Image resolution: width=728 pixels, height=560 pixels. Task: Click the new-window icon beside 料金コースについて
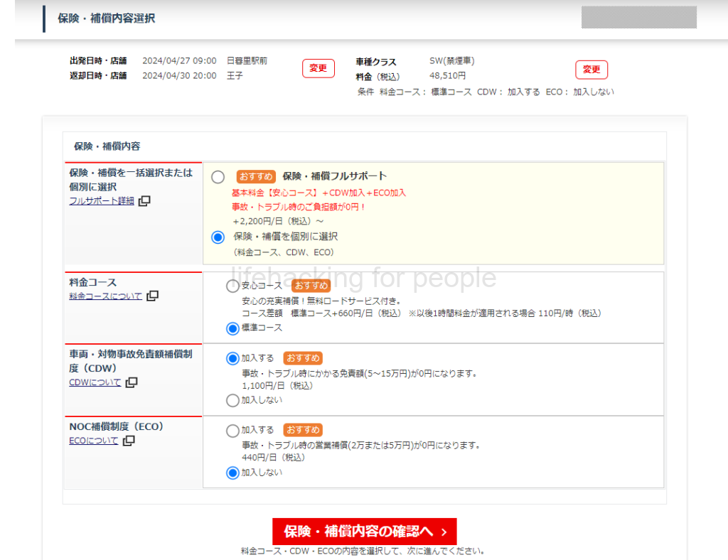point(152,296)
